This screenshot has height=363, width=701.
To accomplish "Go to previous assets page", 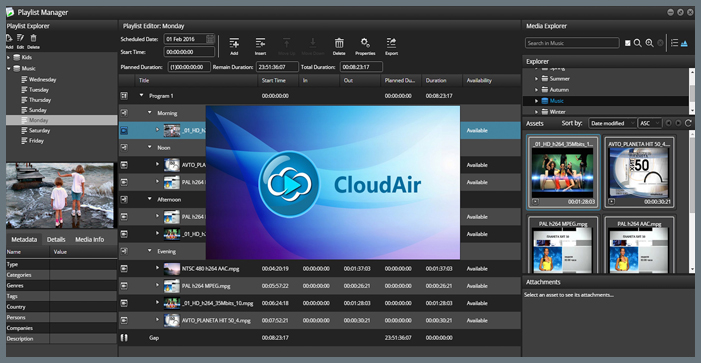I will point(668,123).
